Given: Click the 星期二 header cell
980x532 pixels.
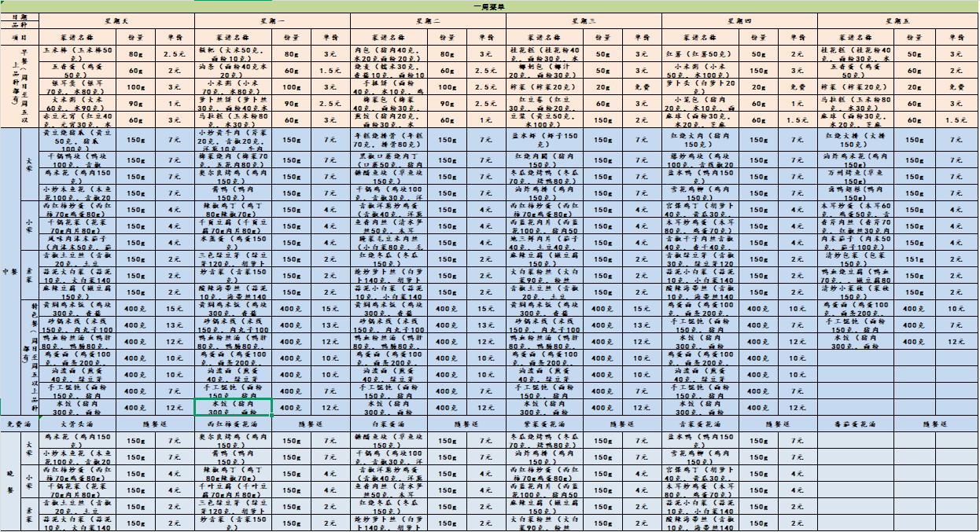Looking at the screenshot, I should pos(428,20).
